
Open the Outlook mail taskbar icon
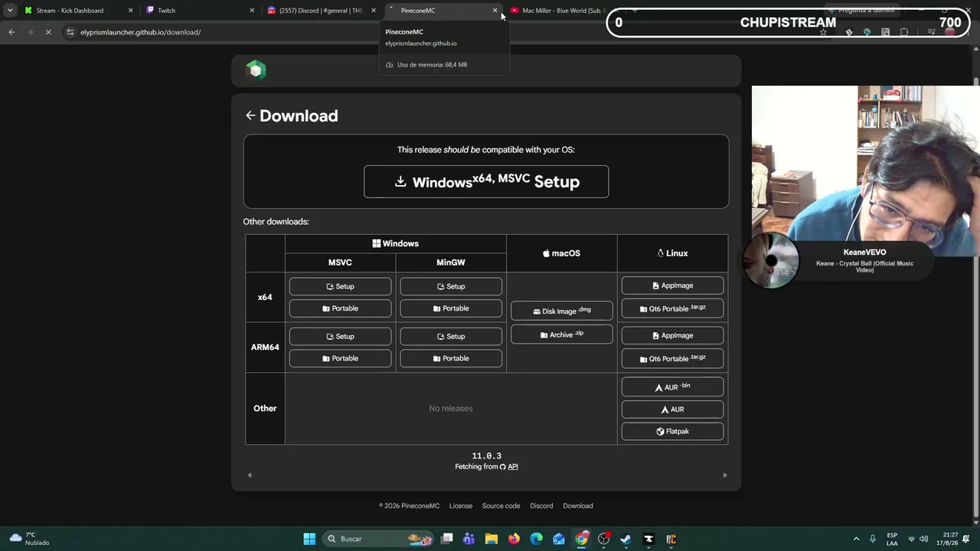coord(559,539)
